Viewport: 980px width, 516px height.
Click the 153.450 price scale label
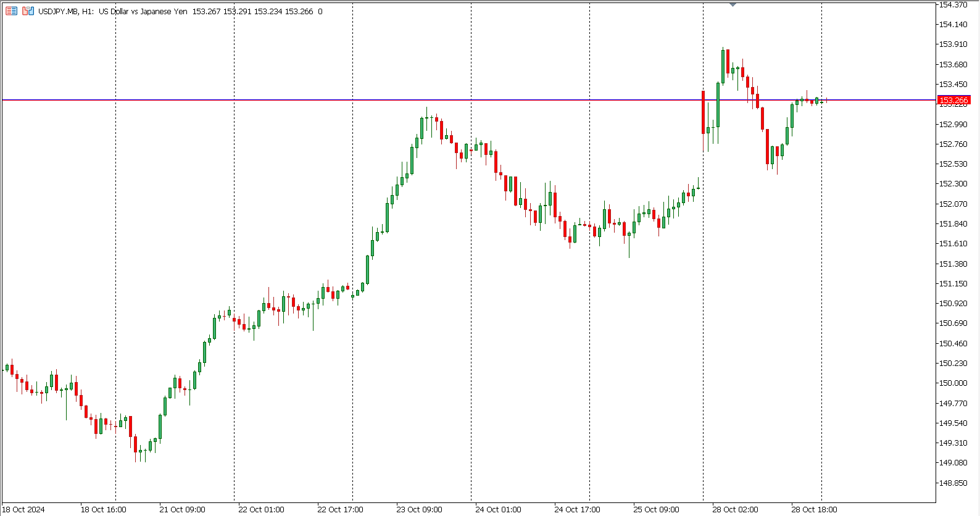[953, 85]
